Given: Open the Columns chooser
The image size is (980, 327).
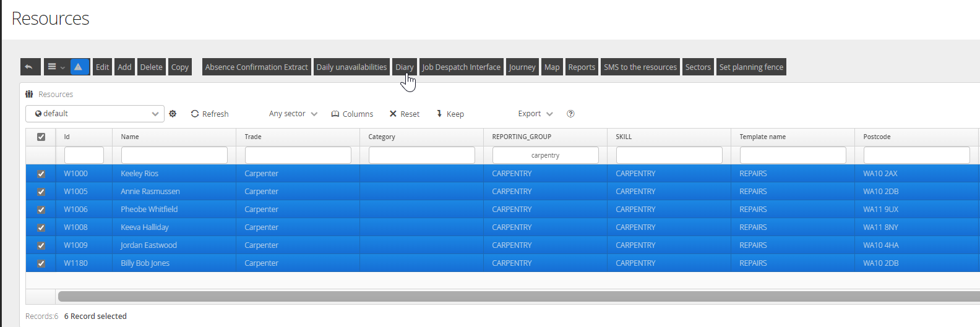Looking at the screenshot, I should pyautogui.click(x=352, y=114).
